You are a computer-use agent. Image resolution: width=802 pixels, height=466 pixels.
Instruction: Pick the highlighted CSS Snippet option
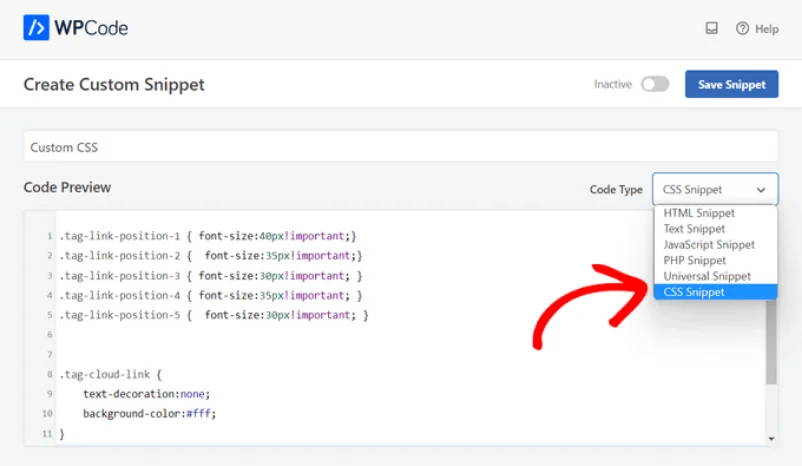[x=715, y=292]
